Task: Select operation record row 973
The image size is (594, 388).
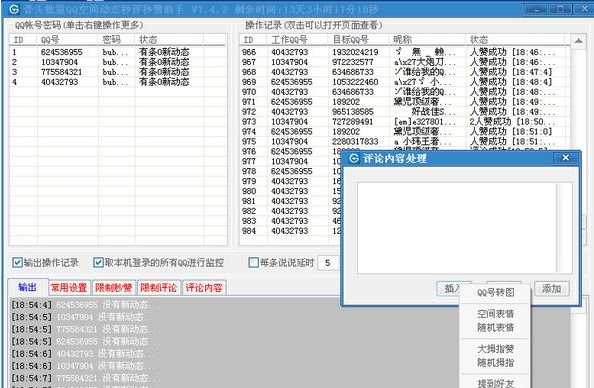Action: (x=404, y=122)
